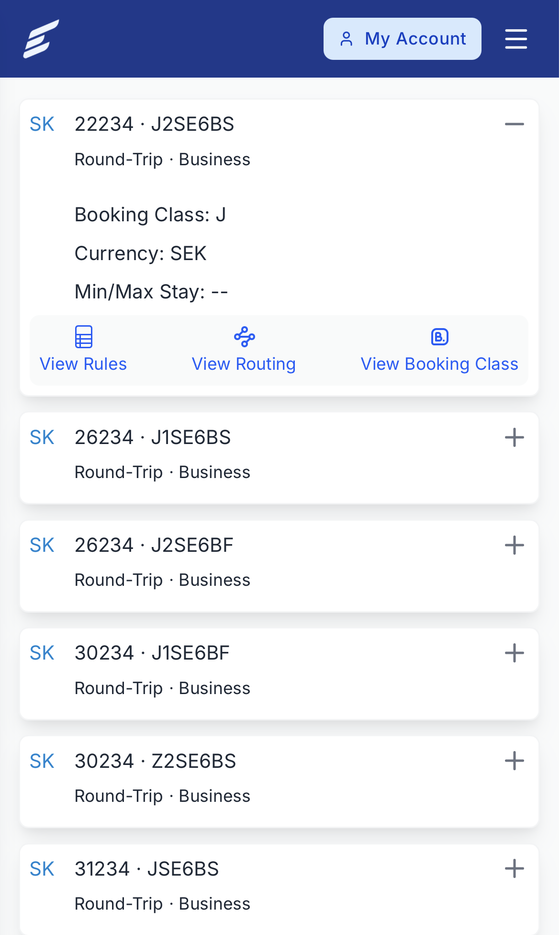Expand the 30234 Z2SE6BS fare

[x=515, y=761]
